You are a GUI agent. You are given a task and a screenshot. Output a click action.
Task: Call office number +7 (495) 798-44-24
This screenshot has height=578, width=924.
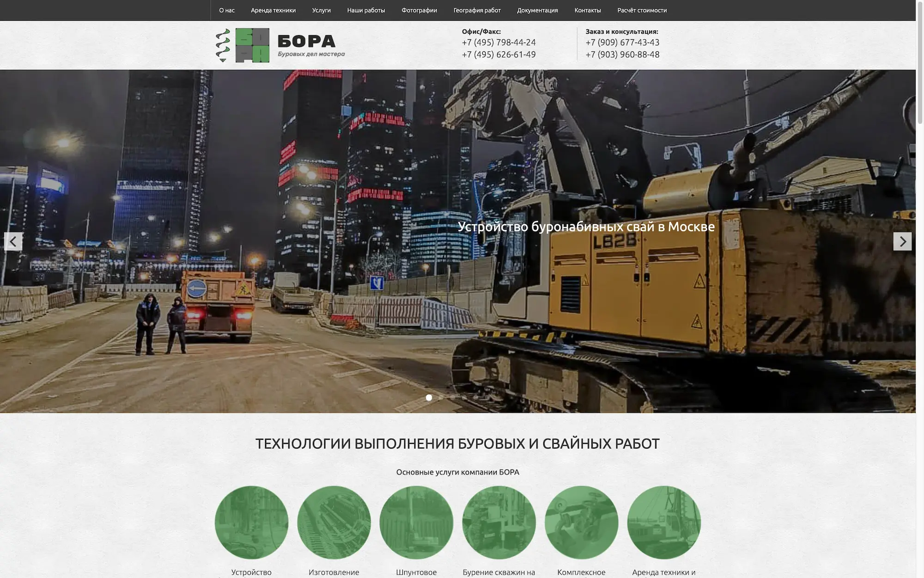tap(498, 43)
